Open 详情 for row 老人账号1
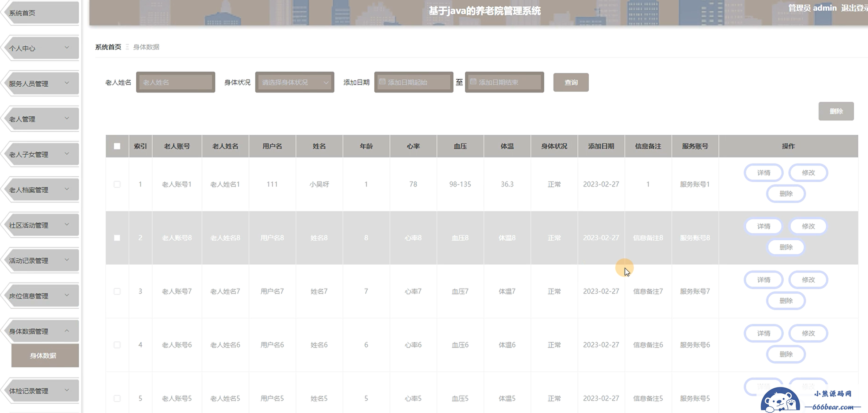This screenshot has width=868, height=413. point(764,173)
